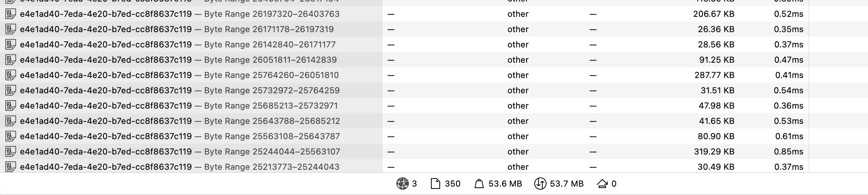Click the Byte Range 25244044–25563107 resource name
Image resolution: width=868 pixels, height=195 pixels.
click(179, 152)
